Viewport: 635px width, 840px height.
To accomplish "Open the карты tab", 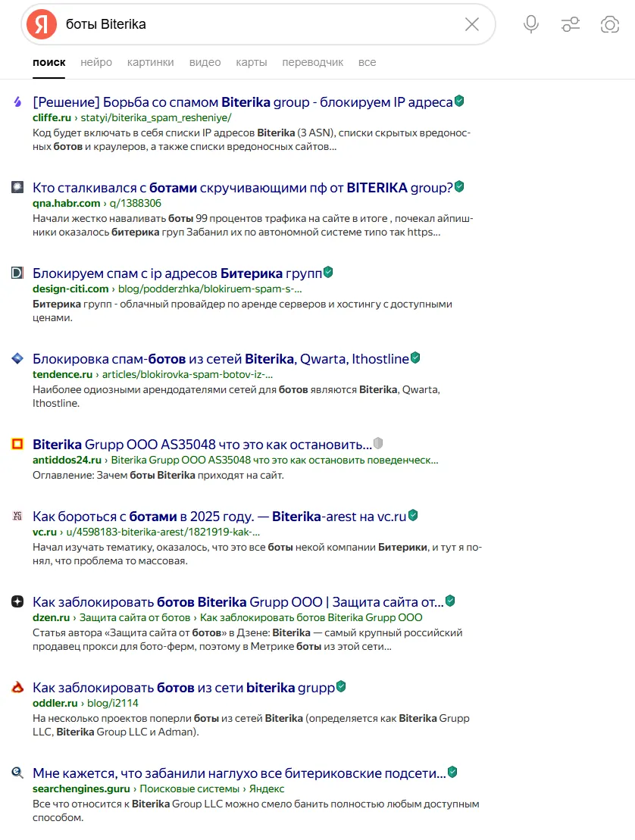I will click(252, 62).
